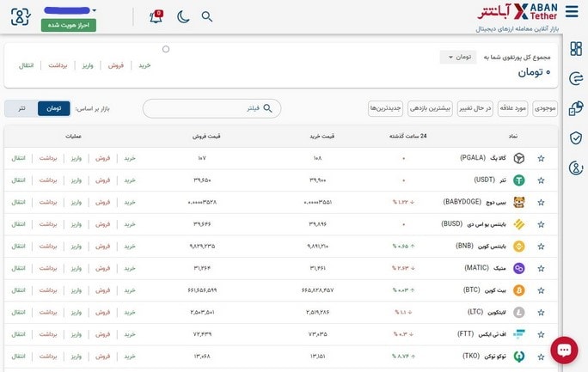Open the exchange arrows sidebar icon
Viewport: 588px width, 372px height.
pos(576,78)
